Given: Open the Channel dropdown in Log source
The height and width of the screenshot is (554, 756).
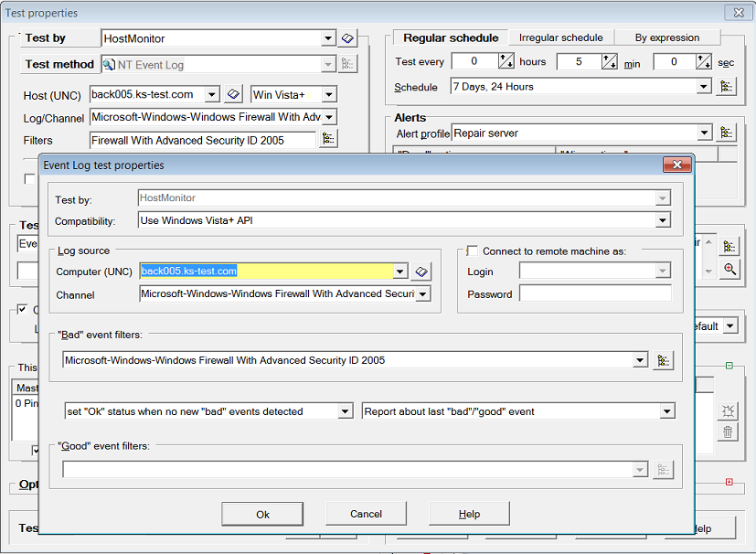Looking at the screenshot, I should [423, 294].
